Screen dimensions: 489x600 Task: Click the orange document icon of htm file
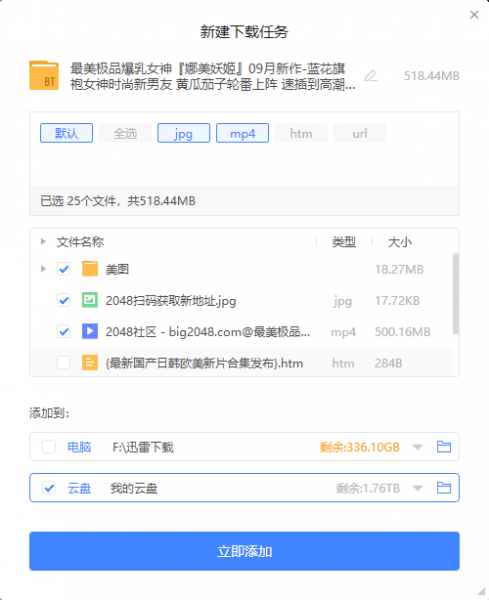(x=90, y=362)
